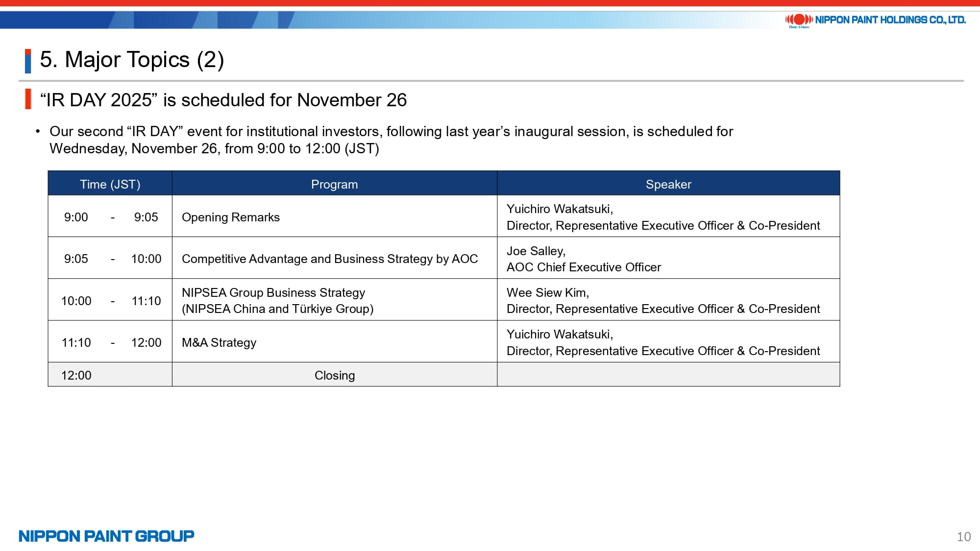Click the red marker beside IR DAY heading
The image size is (980, 551).
click(28, 99)
